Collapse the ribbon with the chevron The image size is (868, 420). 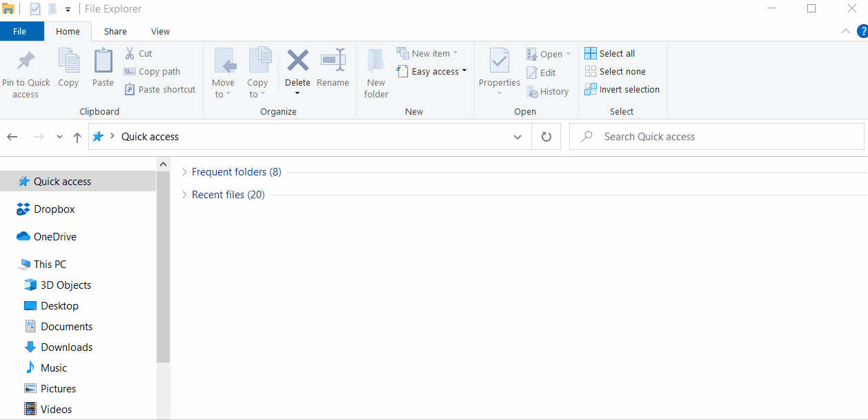[x=845, y=31]
